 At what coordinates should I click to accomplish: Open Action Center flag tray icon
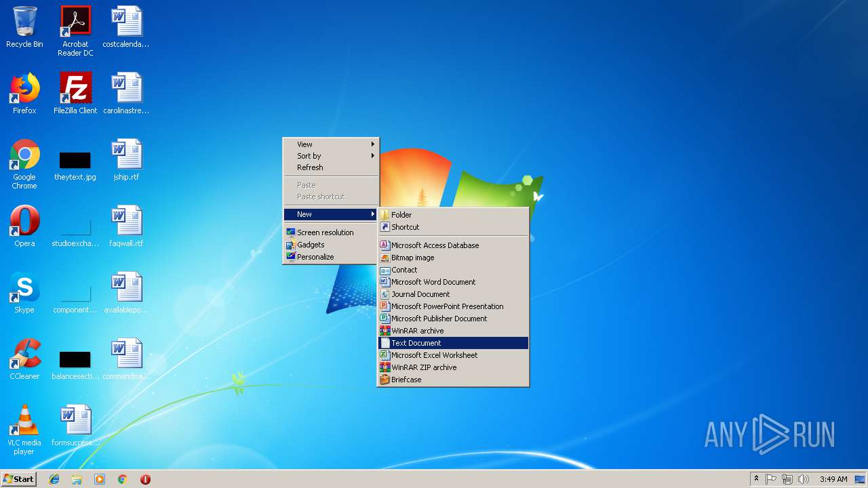tap(771, 479)
